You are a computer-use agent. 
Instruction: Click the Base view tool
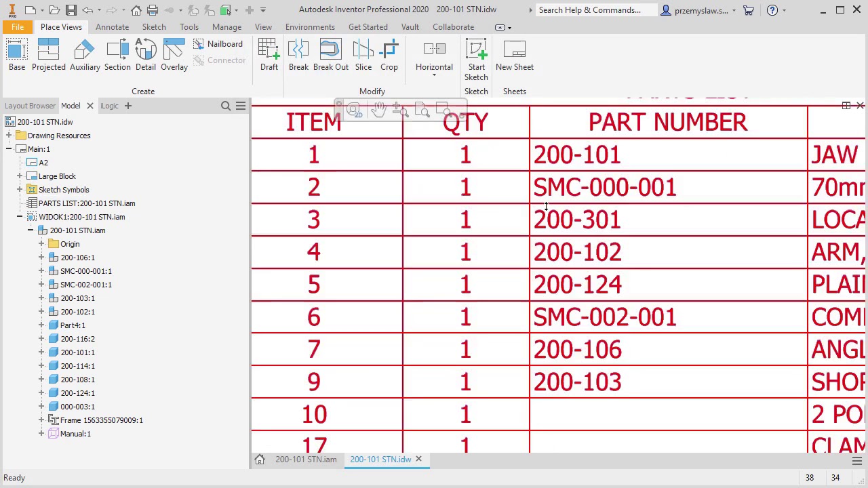[17, 56]
